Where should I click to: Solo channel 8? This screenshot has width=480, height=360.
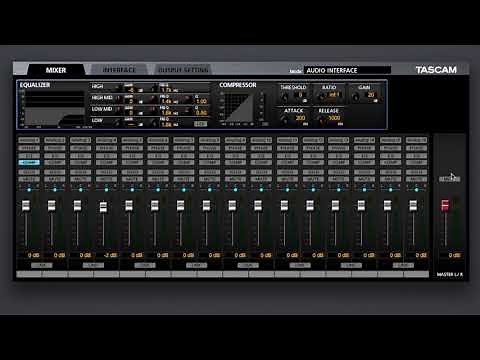(x=210, y=172)
